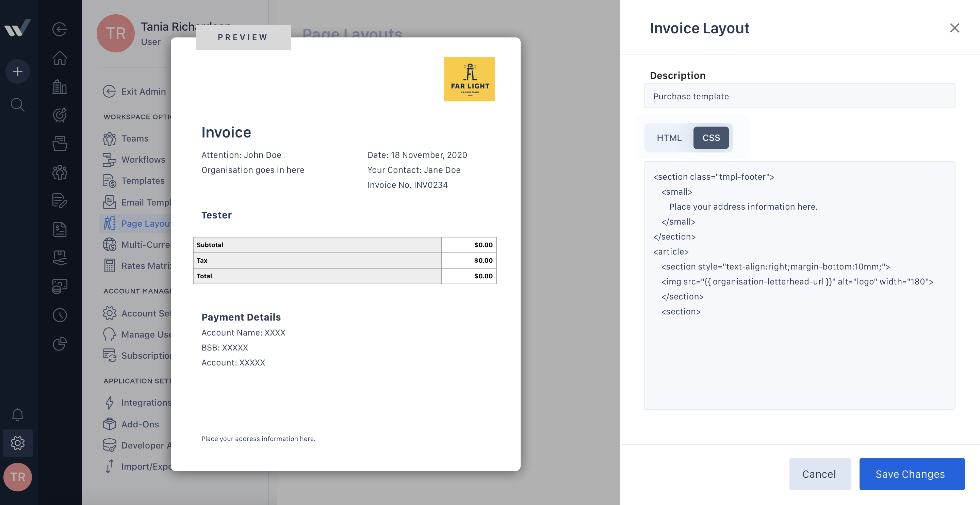
Task: Select the CSS tab
Action: click(x=710, y=138)
